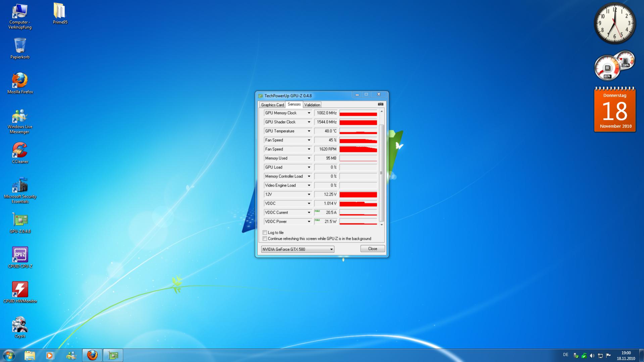Open the Action Center flag icon

point(608,355)
